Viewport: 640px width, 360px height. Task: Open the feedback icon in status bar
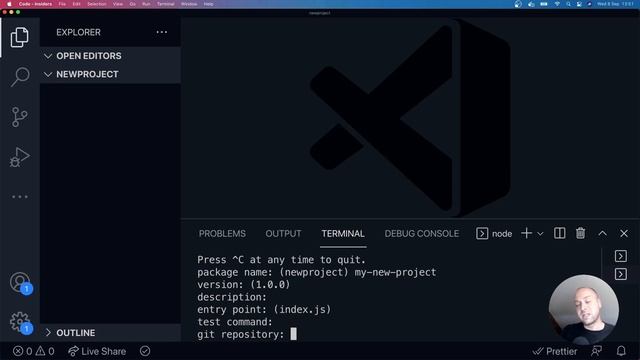(596, 351)
